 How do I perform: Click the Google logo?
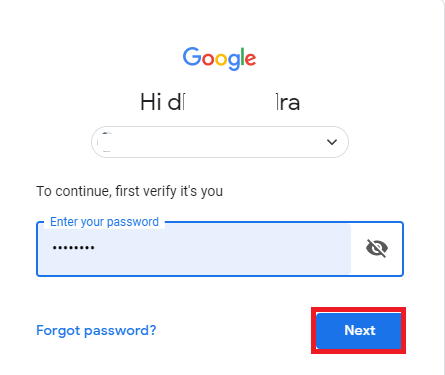click(x=219, y=58)
